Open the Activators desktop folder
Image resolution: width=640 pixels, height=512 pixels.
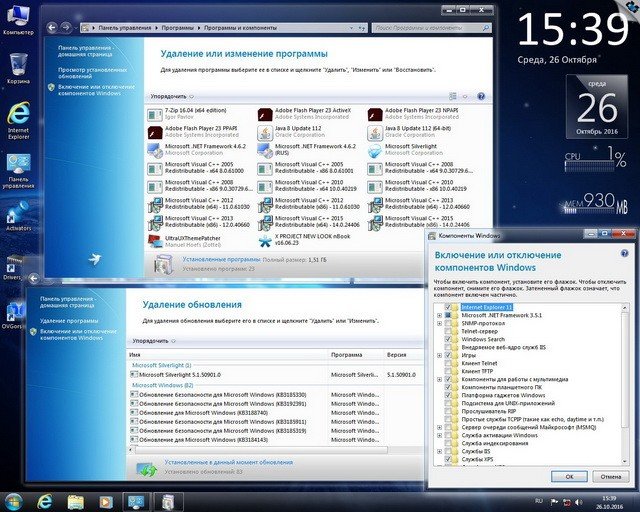(18, 216)
